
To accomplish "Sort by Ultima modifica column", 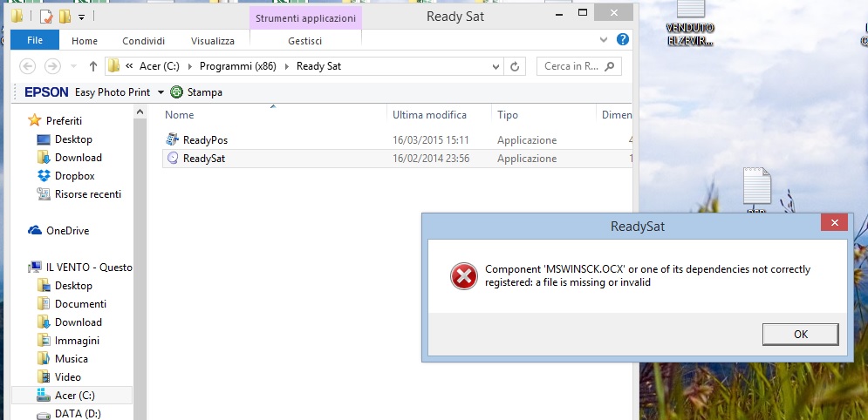I will 429,115.
